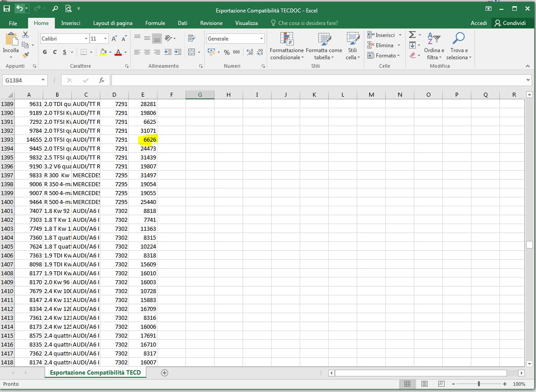Switch to the Formule tab
The image size is (536, 392).
(x=155, y=23)
